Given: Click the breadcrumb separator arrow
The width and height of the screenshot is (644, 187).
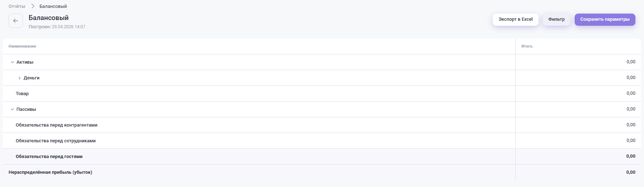Looking at the screenshot, I should (33, 6).
